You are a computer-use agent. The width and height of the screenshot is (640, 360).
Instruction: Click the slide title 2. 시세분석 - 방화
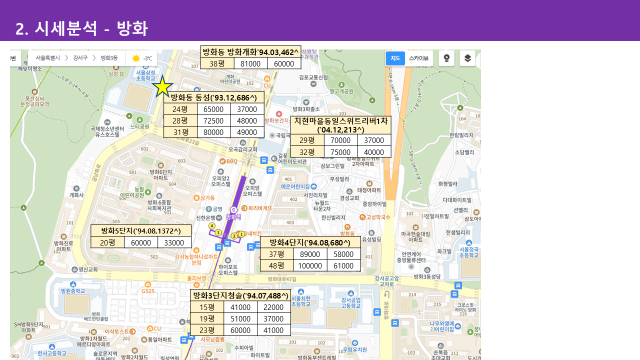[82, 29]
